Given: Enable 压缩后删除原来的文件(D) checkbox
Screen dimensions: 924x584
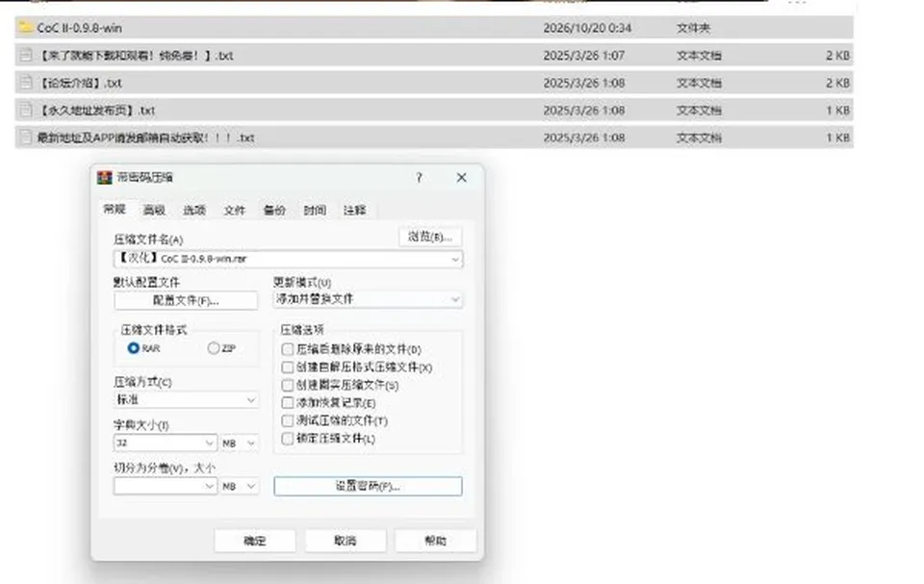Looking at the screenshot, I should 288,349.
